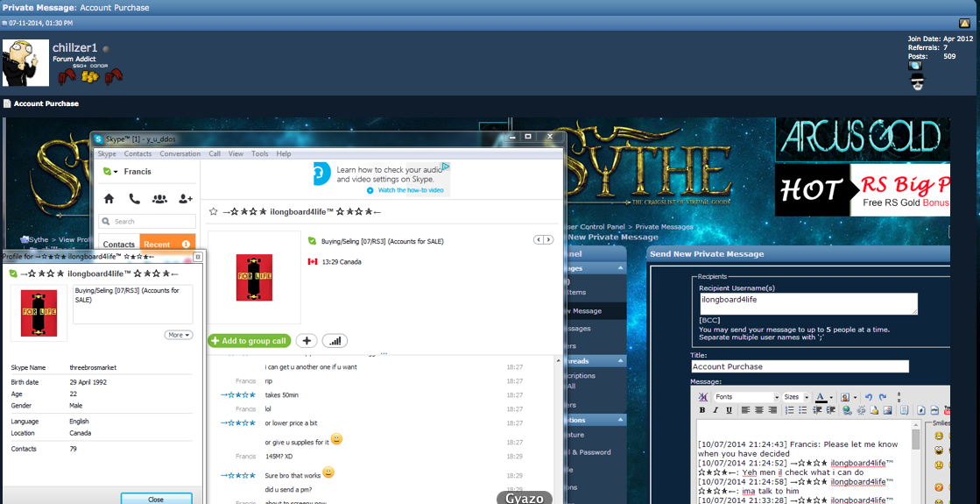The image size is (980, 504).
Task: Click the chillzer1 username link
Action: 75,47
